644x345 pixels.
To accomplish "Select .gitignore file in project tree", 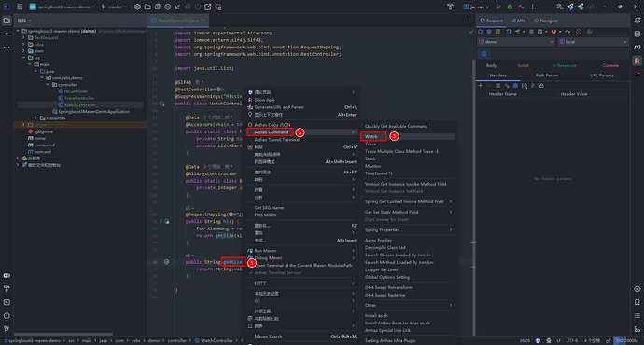I will (x=43, y=131).
